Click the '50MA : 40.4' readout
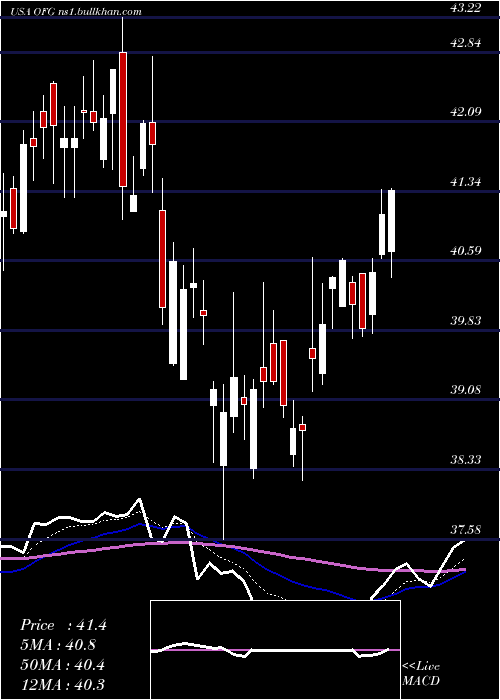 pos(62,665)
